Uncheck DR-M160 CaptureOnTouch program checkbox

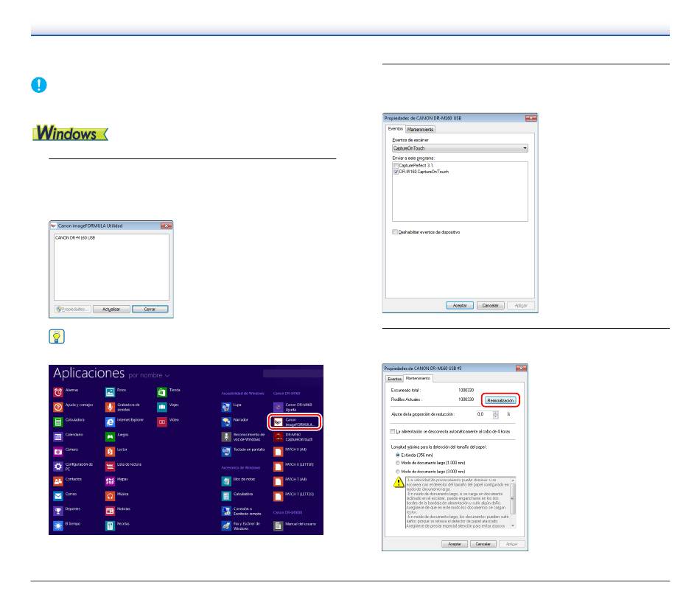pyautogui.click(x=396, y=172)
